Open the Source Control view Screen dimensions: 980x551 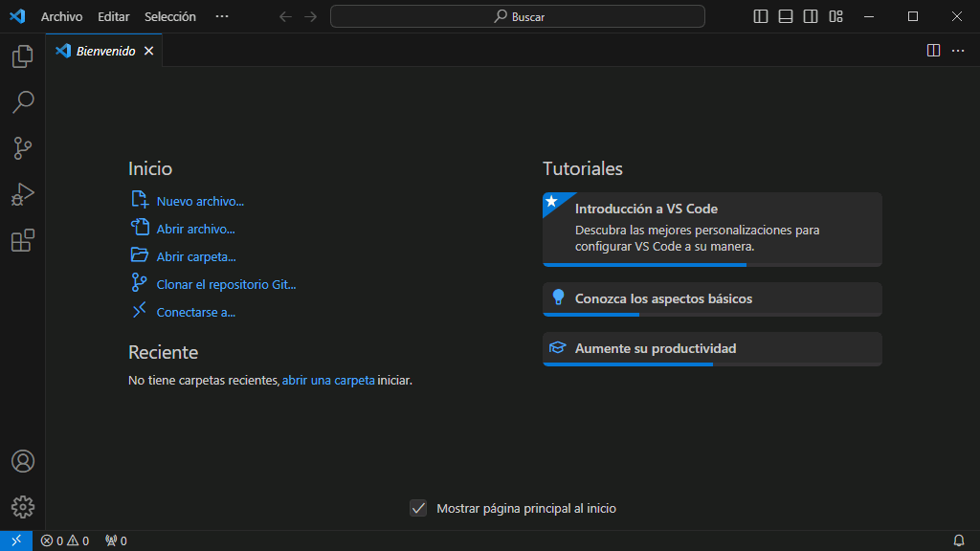(x=23, y=148)
